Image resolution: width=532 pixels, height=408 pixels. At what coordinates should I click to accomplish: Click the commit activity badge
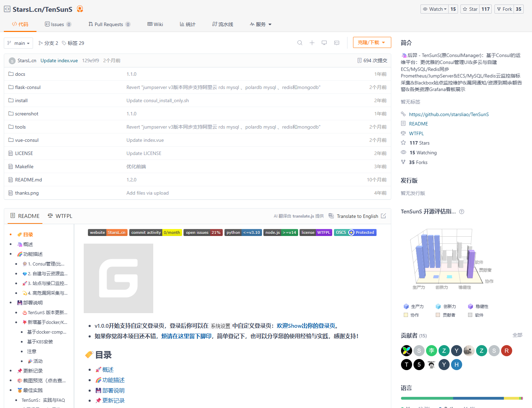point(156,232)
